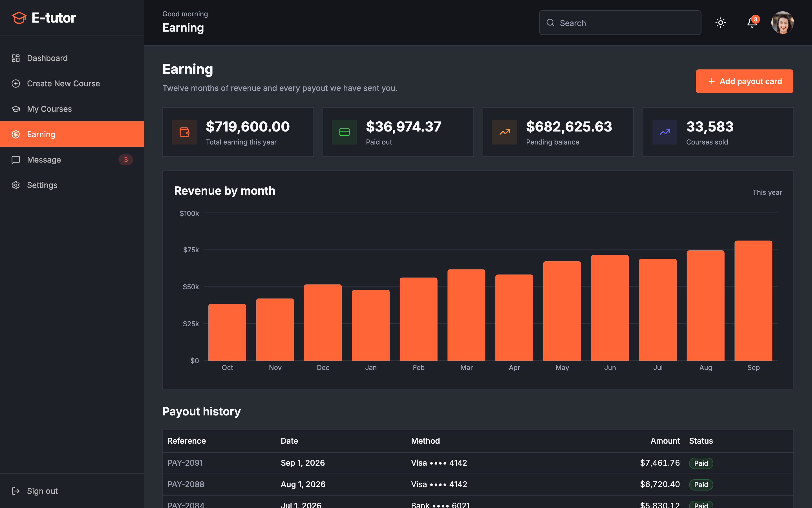
Task: Open Settings in the sidebar
Action: click(72, 185)
